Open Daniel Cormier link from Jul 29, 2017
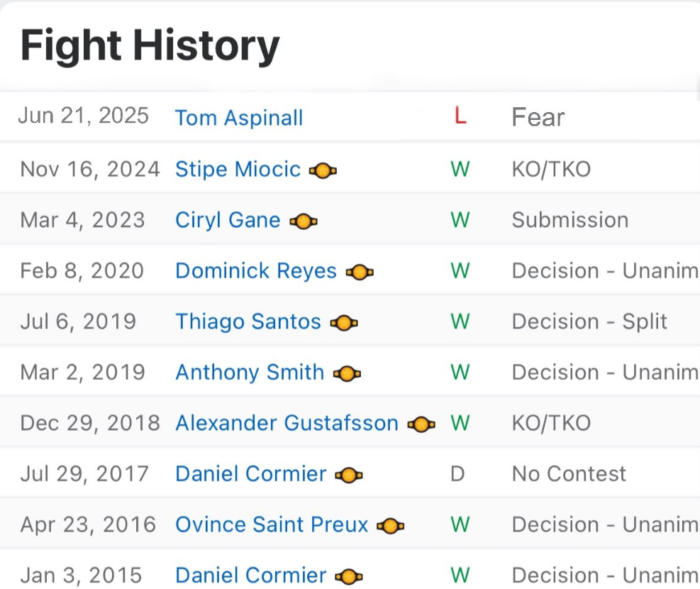 tap(251, 474)
